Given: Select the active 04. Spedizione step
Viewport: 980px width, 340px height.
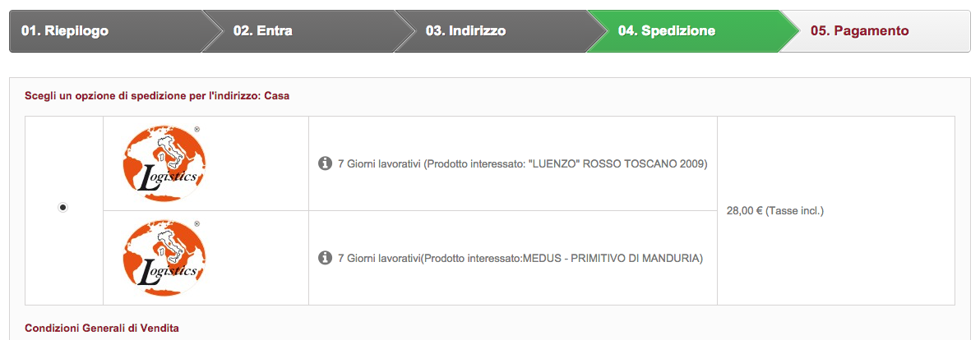Looking at the screenshot, I should pyautogui.click(x=667, y=31).
